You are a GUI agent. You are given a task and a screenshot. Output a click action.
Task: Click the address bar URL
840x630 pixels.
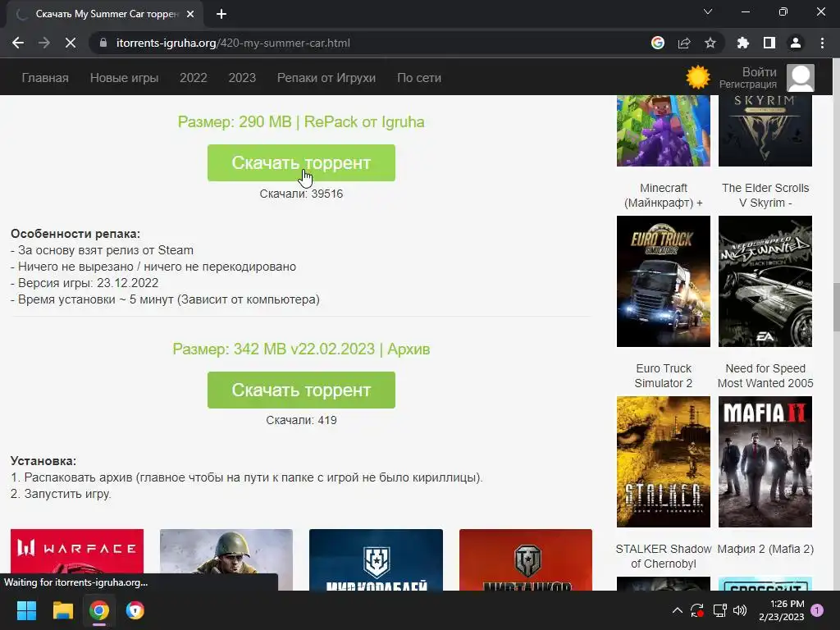point(233,43)
